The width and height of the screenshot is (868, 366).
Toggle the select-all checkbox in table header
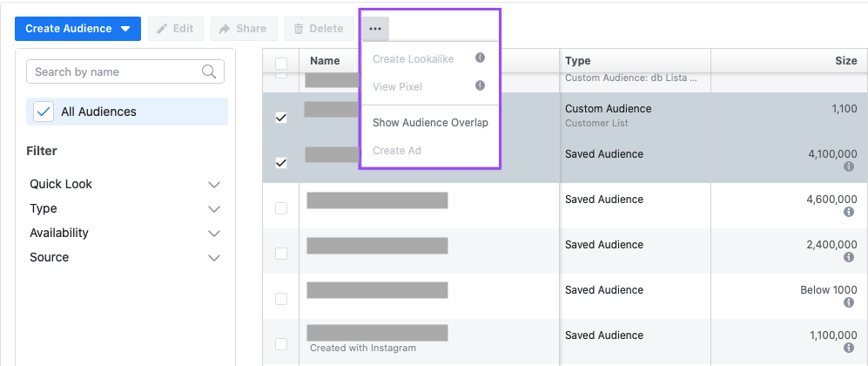click(281, 62)
